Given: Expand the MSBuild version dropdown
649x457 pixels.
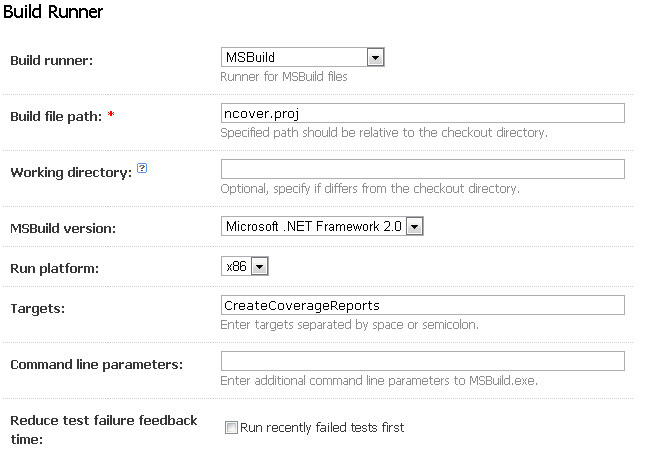Looking at the screenshot, I should click(x=323, y=227).
